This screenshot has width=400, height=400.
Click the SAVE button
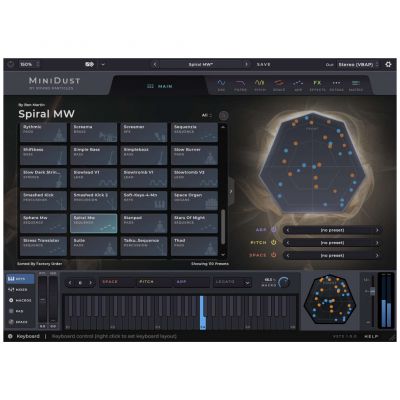coord(263,64)
